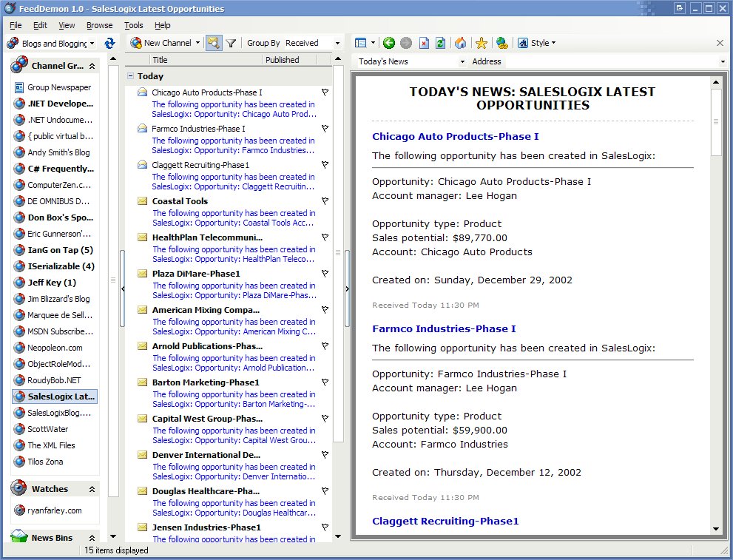Toggle flag on Claggett Recruiting-Phase1 item
Screen dimensions: 733x560
(325, 165)
